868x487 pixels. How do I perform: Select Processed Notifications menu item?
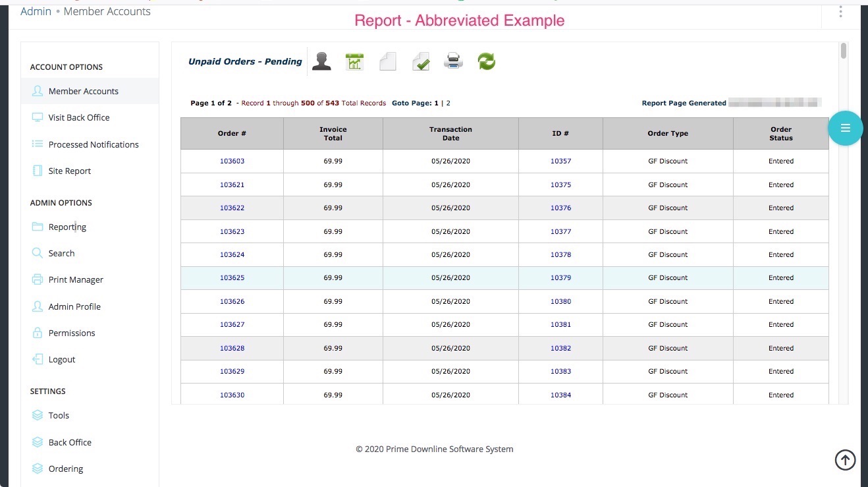tap(94, 144)
